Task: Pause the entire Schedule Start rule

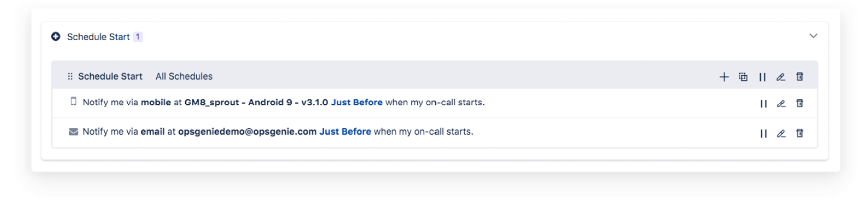Action: click(762, 77)
